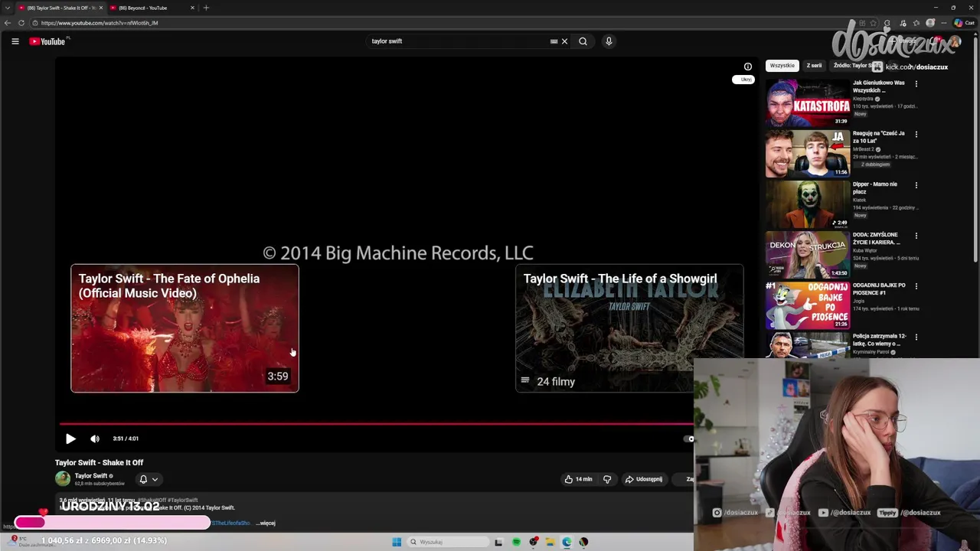Open the Edge profile avatar
The width and height of the screenshot is (980, 551).
[930, 23]
